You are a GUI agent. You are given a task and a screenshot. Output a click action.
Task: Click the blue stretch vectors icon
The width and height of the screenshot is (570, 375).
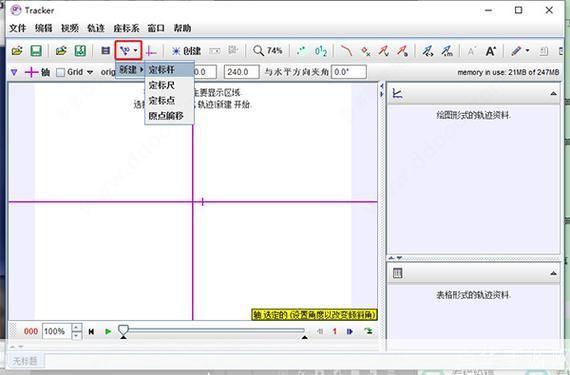[428, 51]
